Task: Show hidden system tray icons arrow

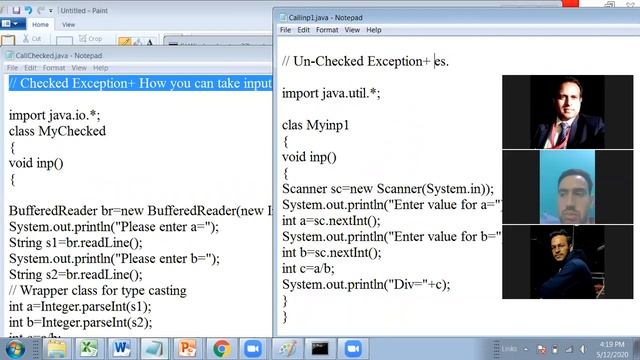Action: click(x=526, y=349)
